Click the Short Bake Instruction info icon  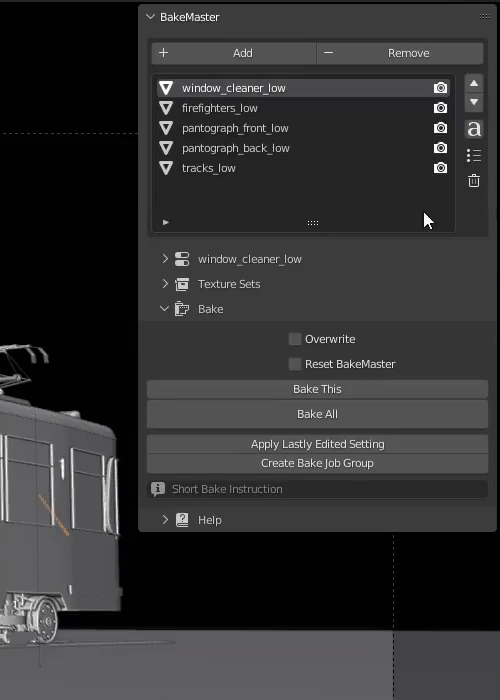[158, 489]
